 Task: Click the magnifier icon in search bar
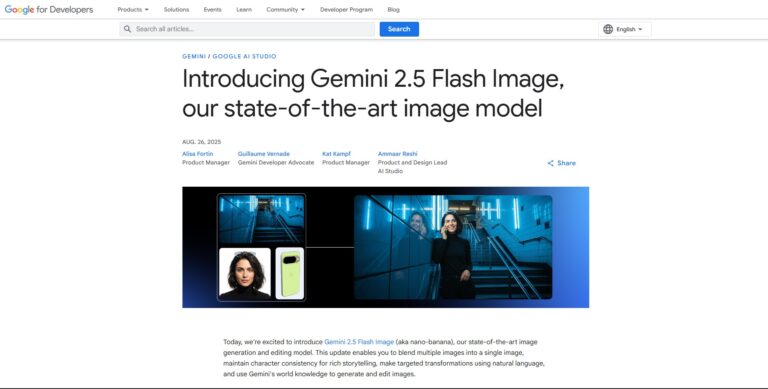tap(127, 29)
